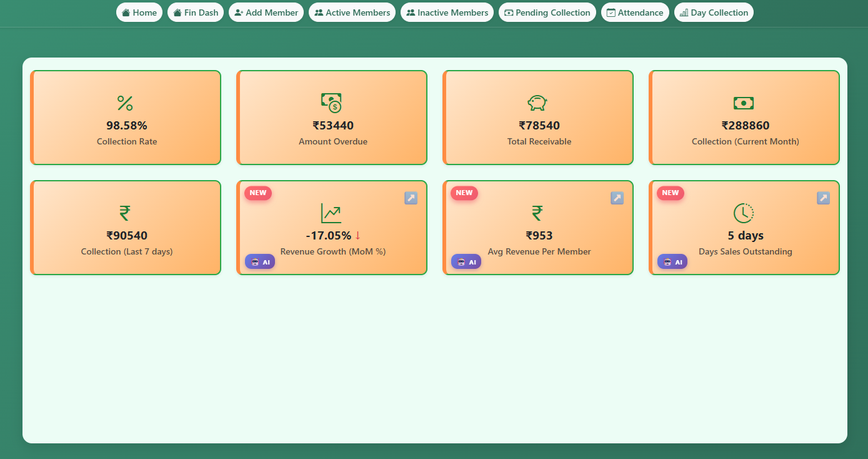
Task: Switch to the Fin Dash tab
Action: coord(196,12)
